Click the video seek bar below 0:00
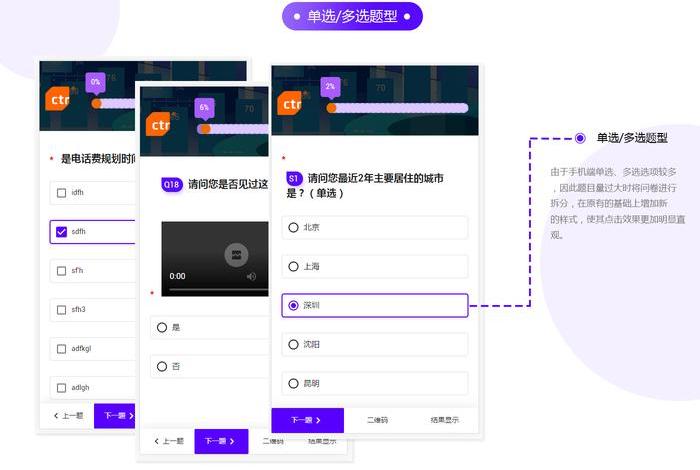This screenshot has width=700, height=470. pos(219,289)
